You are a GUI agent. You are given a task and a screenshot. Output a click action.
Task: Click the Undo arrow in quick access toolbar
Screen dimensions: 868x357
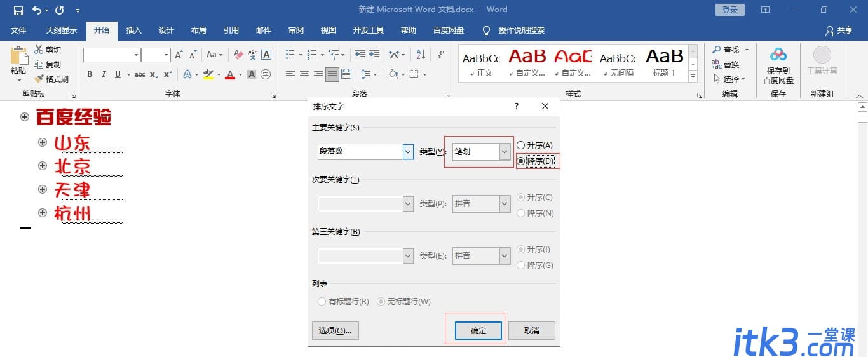37,10
